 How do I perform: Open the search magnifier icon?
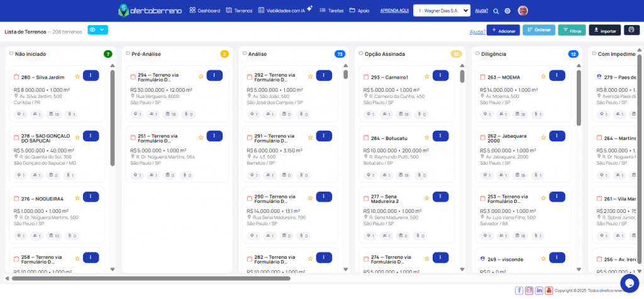pos(496,11)
